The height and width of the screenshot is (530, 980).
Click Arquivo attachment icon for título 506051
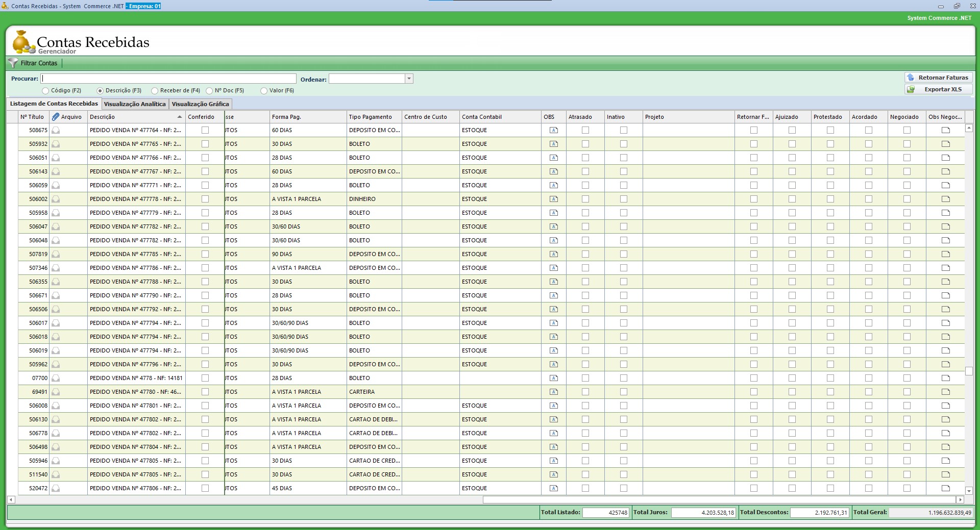56,158
